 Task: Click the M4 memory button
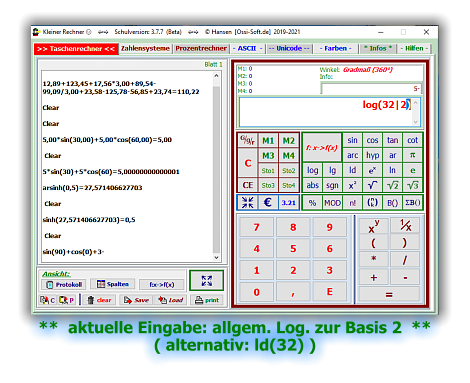(289, 156)
